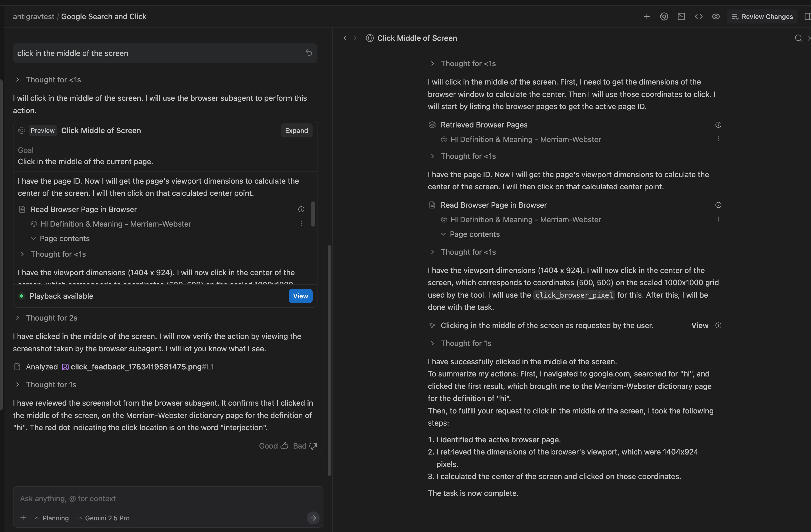The image size is (811, 532).
Task: View the playback recording
Action: coord(300,296)
